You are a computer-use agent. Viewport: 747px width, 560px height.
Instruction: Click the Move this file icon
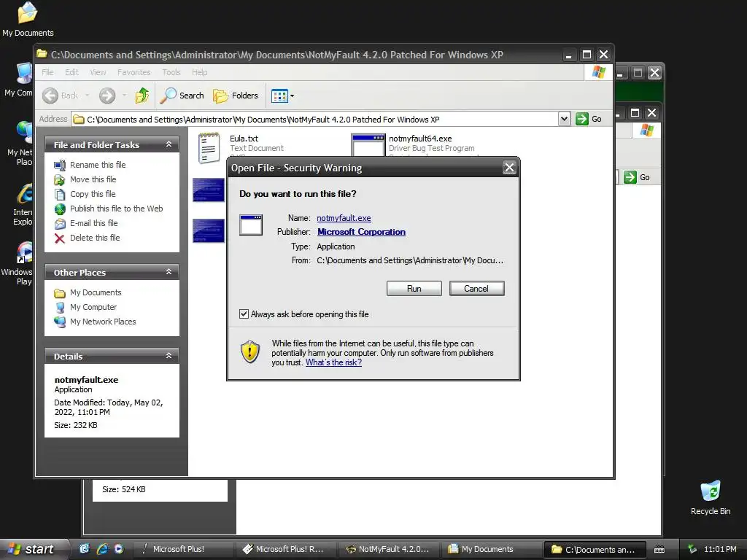pos(60,179)
